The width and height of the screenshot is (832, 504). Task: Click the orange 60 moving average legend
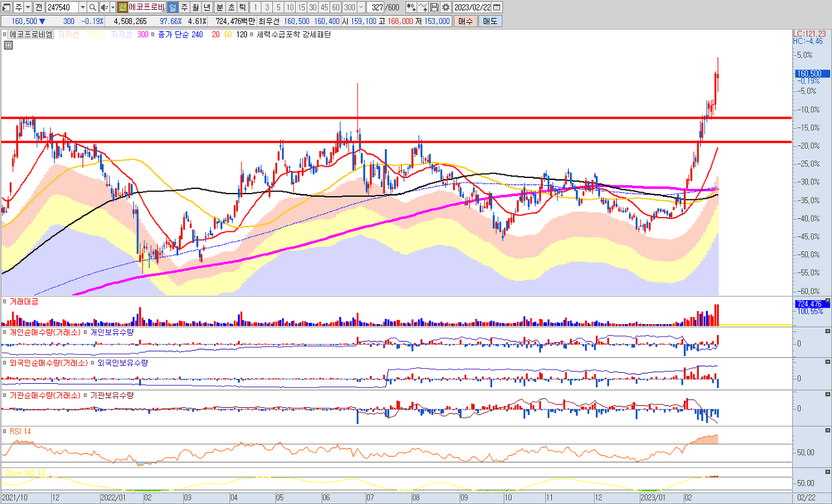(x=227, y=34)
